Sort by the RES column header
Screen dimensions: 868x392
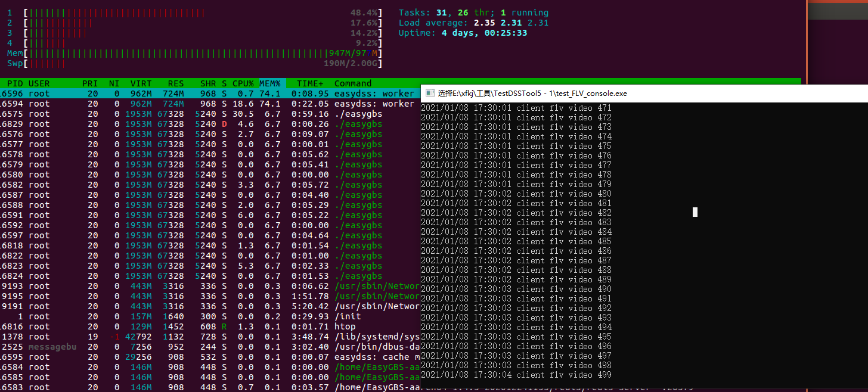[176, 83]
